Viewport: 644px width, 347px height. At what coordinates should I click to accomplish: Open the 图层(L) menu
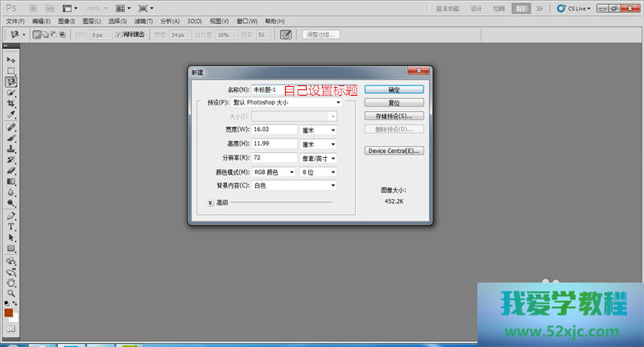[x=92, y=21]
